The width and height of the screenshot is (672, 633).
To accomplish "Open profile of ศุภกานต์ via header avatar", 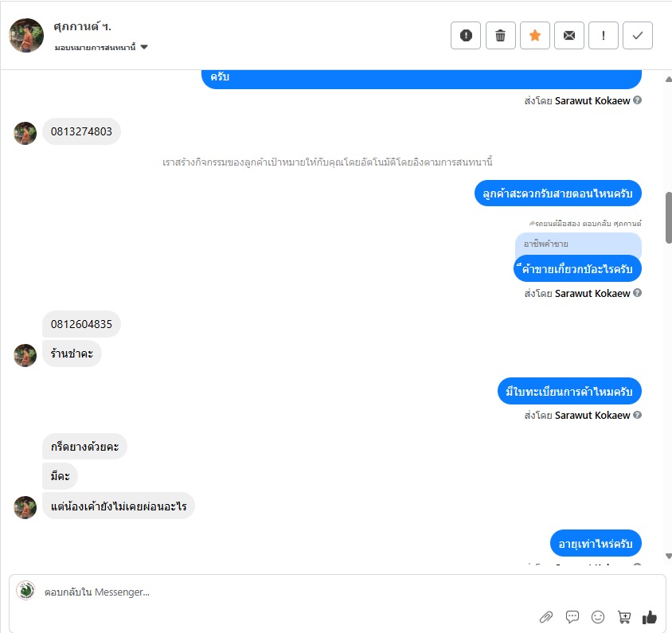I will [26, 36].
